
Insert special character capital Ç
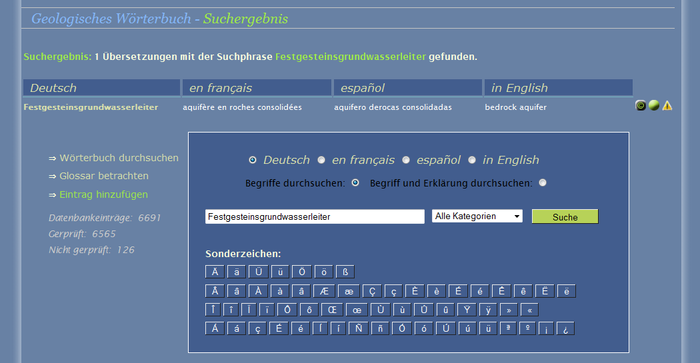click(x=372, y=291)
